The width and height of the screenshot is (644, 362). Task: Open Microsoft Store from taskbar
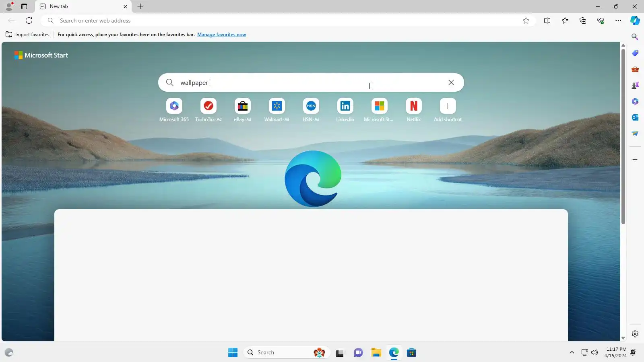411,353
